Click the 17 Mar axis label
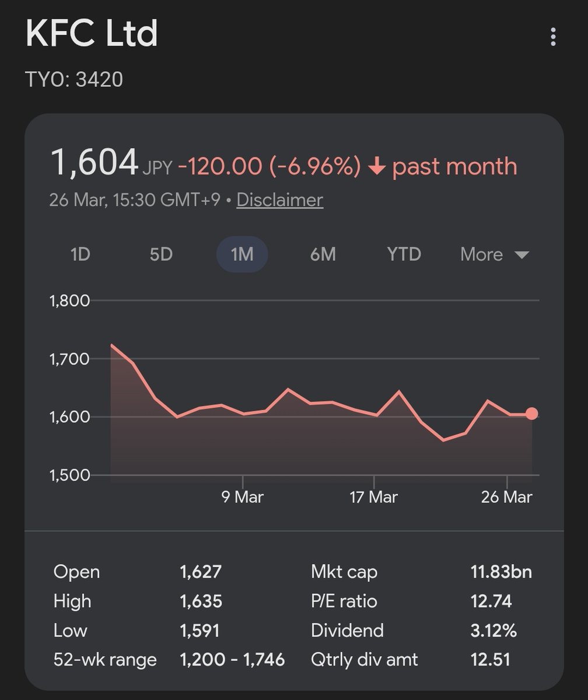The image size is (588, 700). tap(373, 497)
